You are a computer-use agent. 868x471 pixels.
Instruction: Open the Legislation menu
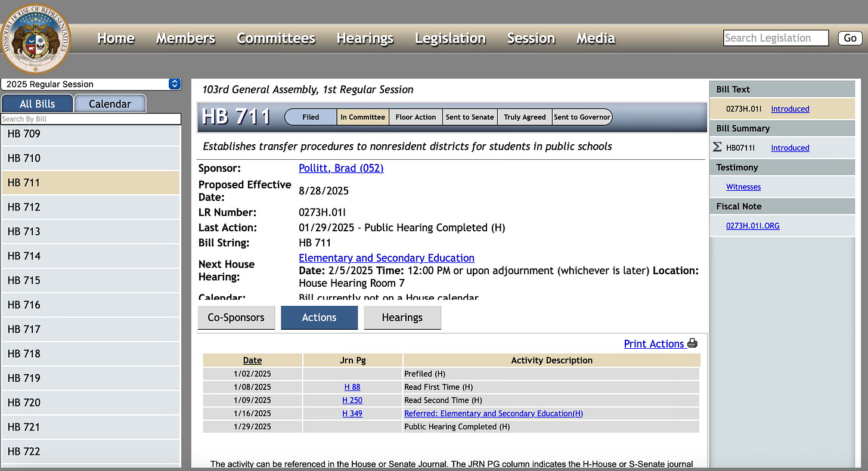(450, 38)
